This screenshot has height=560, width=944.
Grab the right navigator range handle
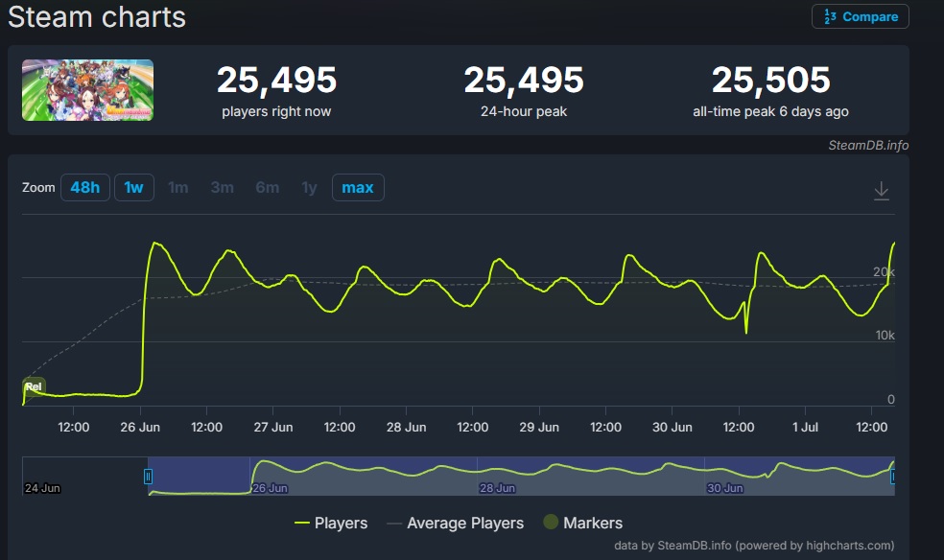[893, 477]
